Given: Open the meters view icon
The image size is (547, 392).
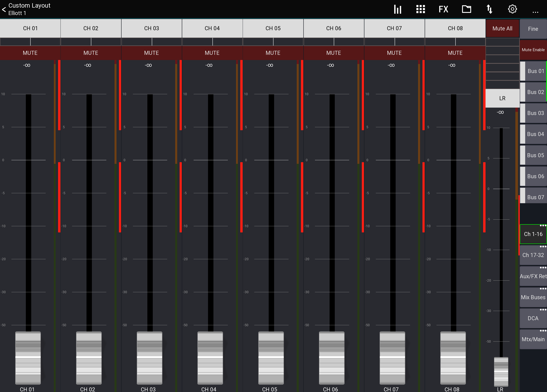Looking at the screenshot, I should pos(397,9).
